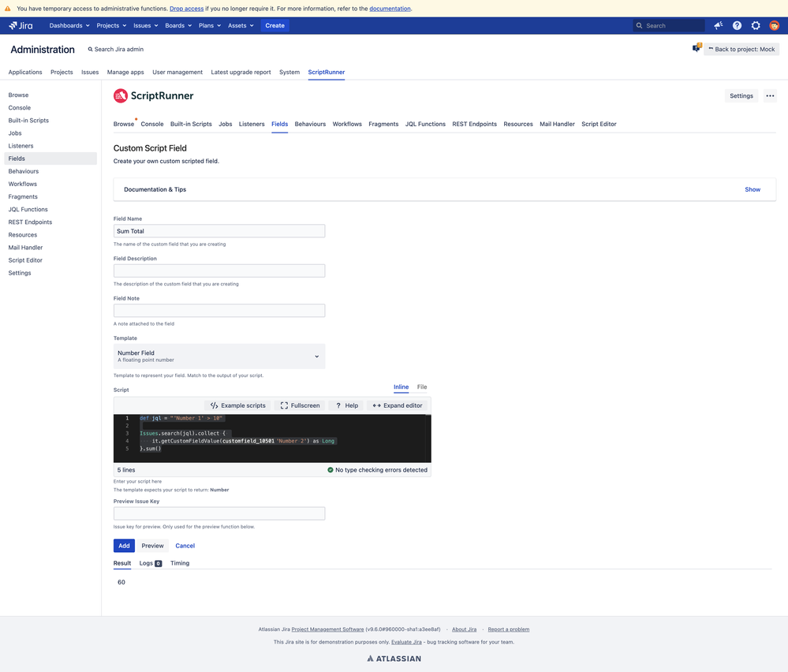Viewport: 788px width, 672px height.
Task: Open the Dashboards dropdown menu
Action: pos(69,25)
